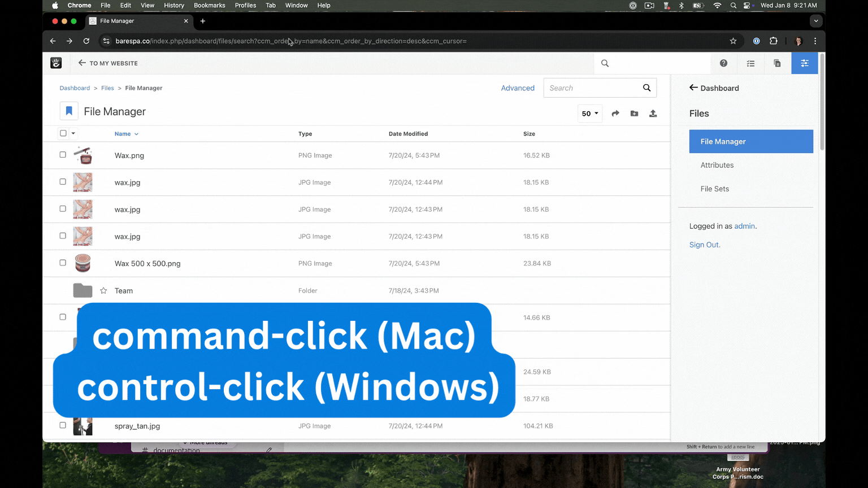Toggle the select-all checkbox in the header row
The width and height of the screenshot is (868, 488).
63,133
